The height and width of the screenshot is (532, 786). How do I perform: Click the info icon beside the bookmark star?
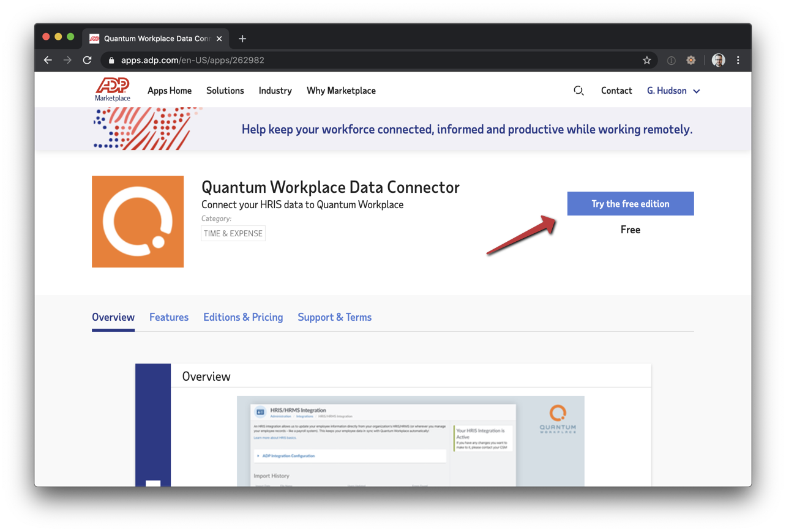tap(671, 60)
